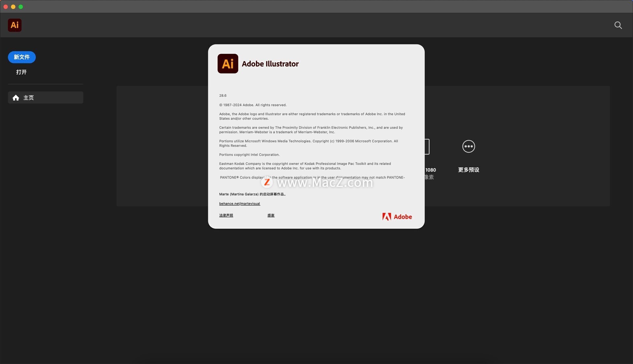The image size is (633, 364).
Task: Click the home icon beside 主页
Action: point(16,98)
